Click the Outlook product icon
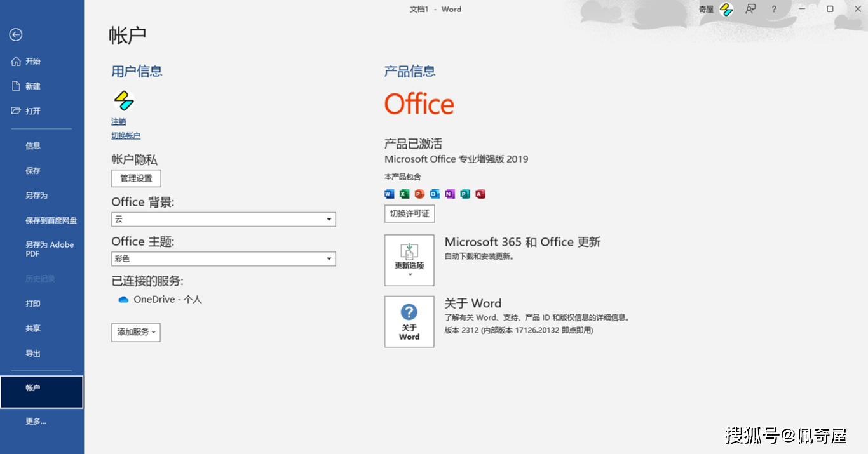This screenshot has width=868, height=454. 434,194
